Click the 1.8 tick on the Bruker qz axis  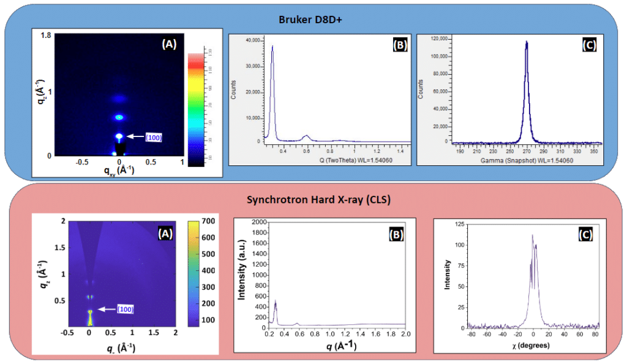tap(45, 35)
